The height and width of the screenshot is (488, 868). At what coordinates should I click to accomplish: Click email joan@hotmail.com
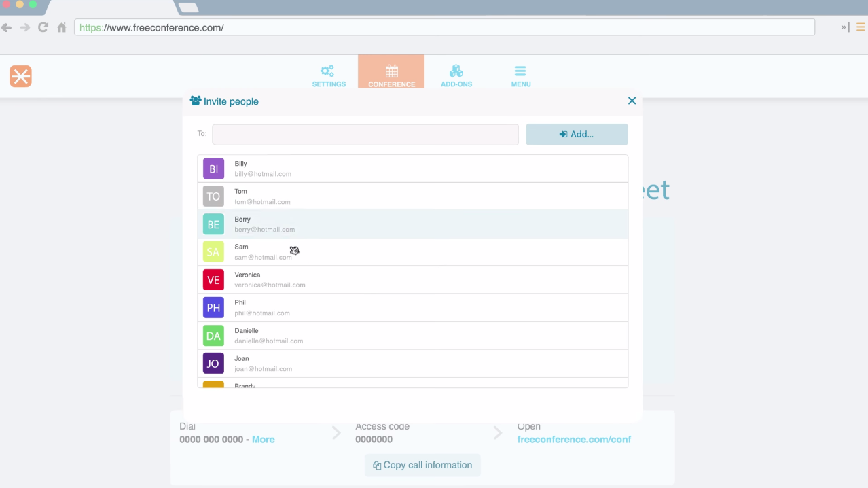[x=263, y=369]
